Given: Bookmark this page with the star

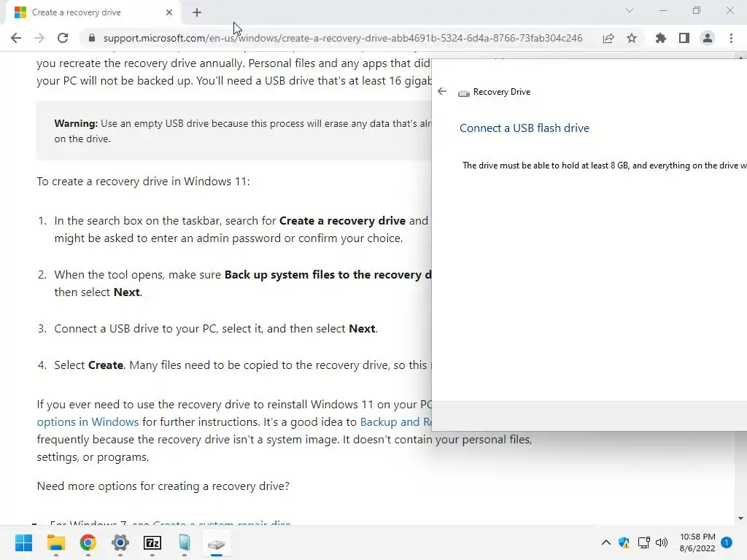Looking at the screenshot, I should pyautogui.click(x=632, y=38).
